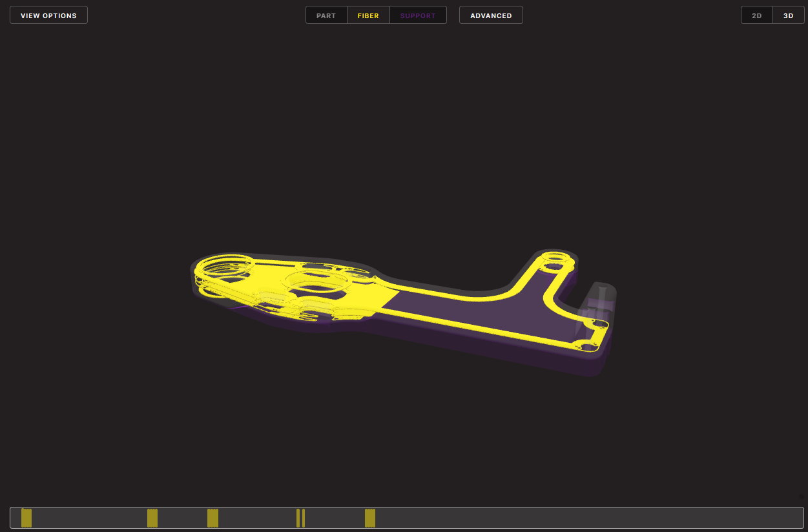808x532 pixels.
Task: Select the pair of thin fiber layer markers
Action: [300, 518]
